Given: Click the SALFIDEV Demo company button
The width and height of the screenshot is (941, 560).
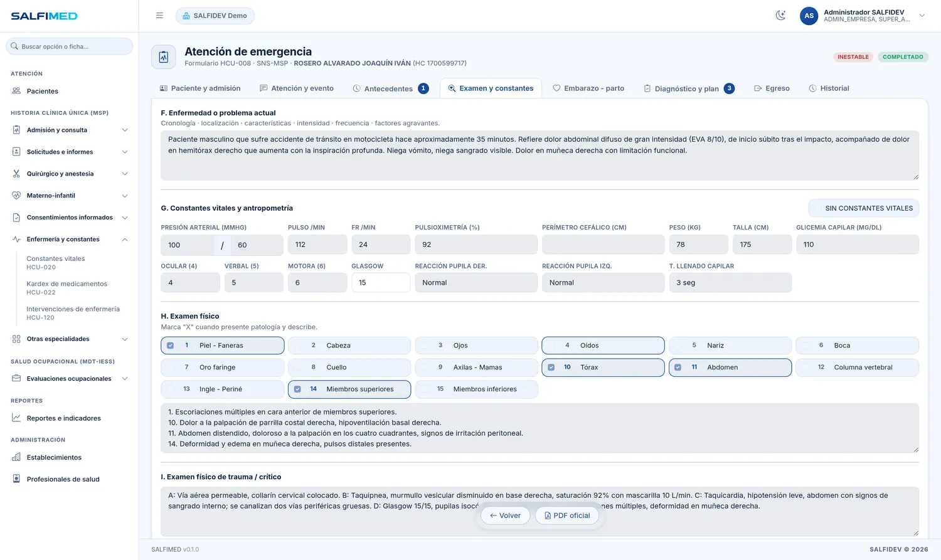Looking at the screenshot, I should [x=215, y=16].
